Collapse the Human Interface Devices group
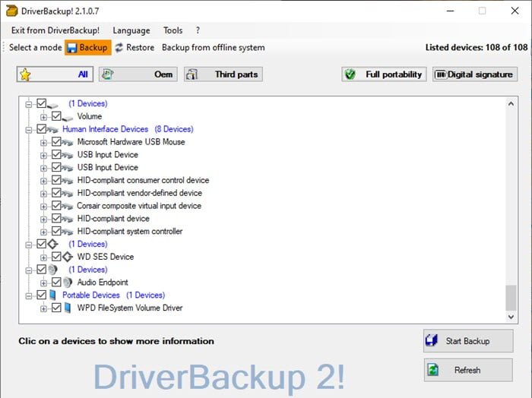 click(x=29, y=130)
